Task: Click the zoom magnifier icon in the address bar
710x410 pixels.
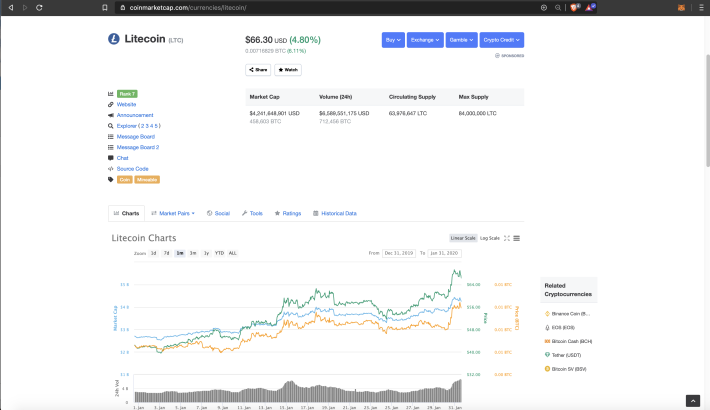Action: click(558, 8)
